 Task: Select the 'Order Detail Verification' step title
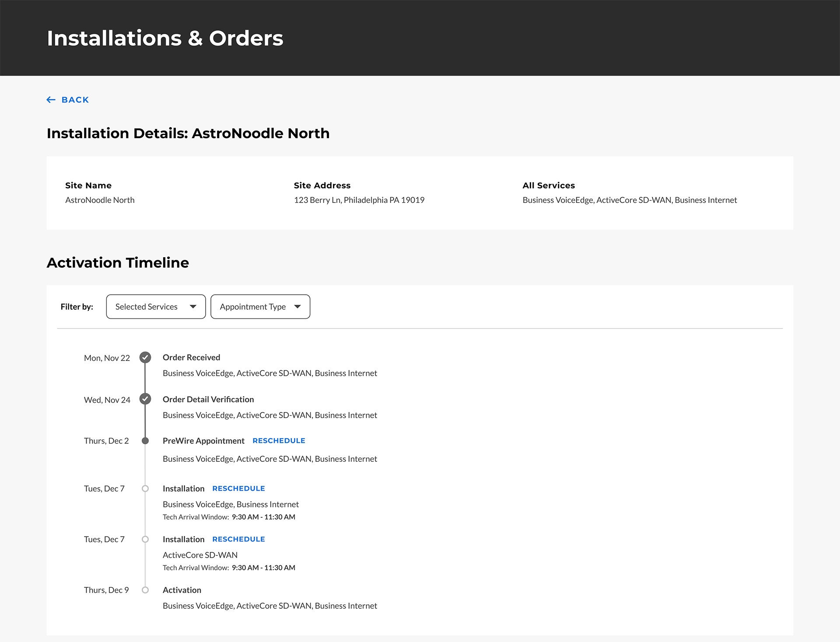tap(208, 399)
